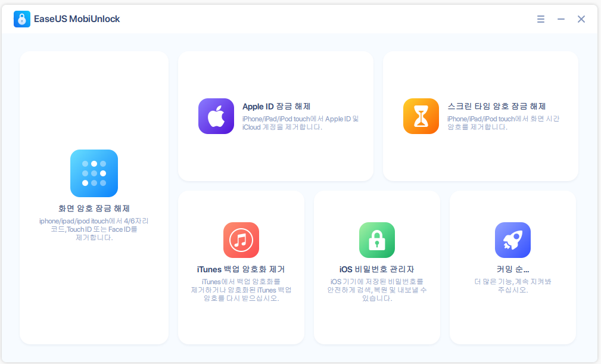Close the EaseUS MobiUnlock window
The image size is (601, 364).
(x=581, y=19)
